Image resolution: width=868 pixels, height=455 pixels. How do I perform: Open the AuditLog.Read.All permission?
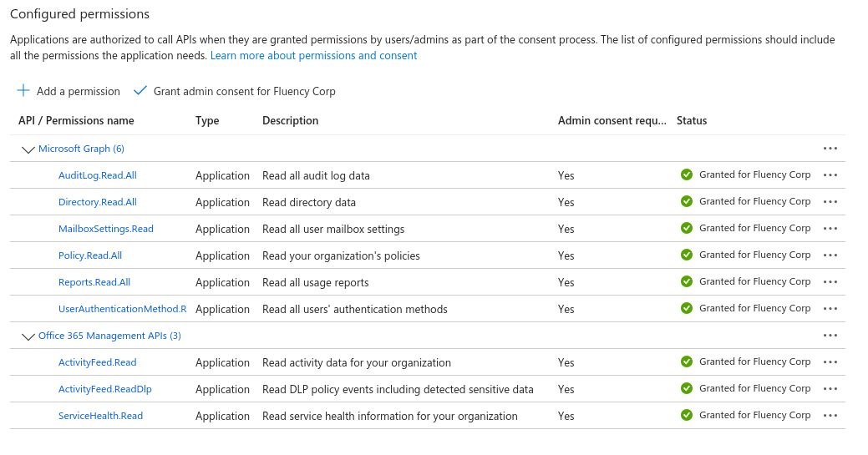[98, 175]
